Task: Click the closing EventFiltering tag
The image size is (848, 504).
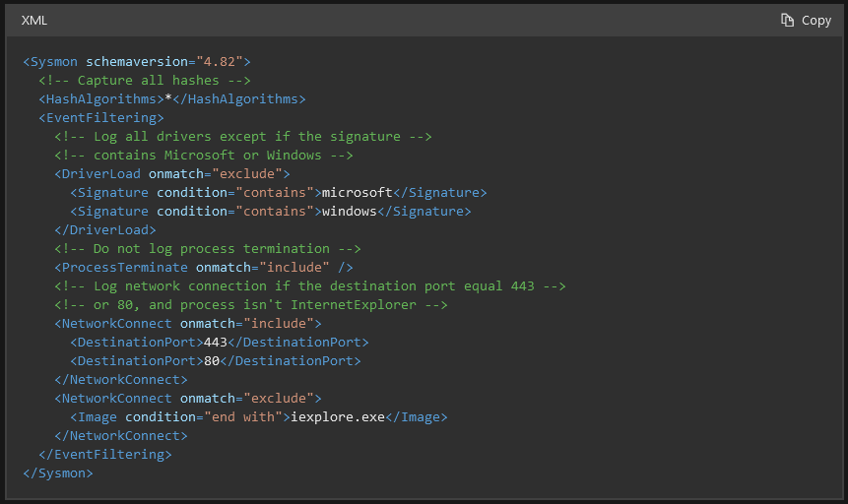Action: click(105, 455)
